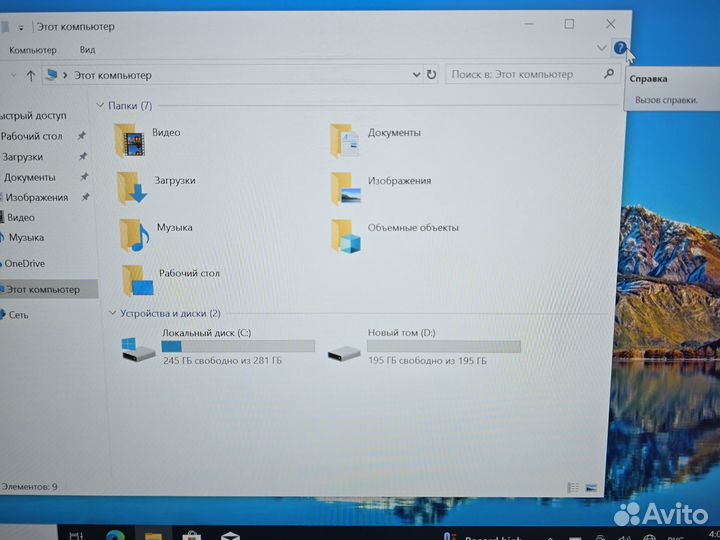Select the Рабочий стол folder icon in main pane
The height and width of the screenshot is (540, 720).
[x=137, y=281]
